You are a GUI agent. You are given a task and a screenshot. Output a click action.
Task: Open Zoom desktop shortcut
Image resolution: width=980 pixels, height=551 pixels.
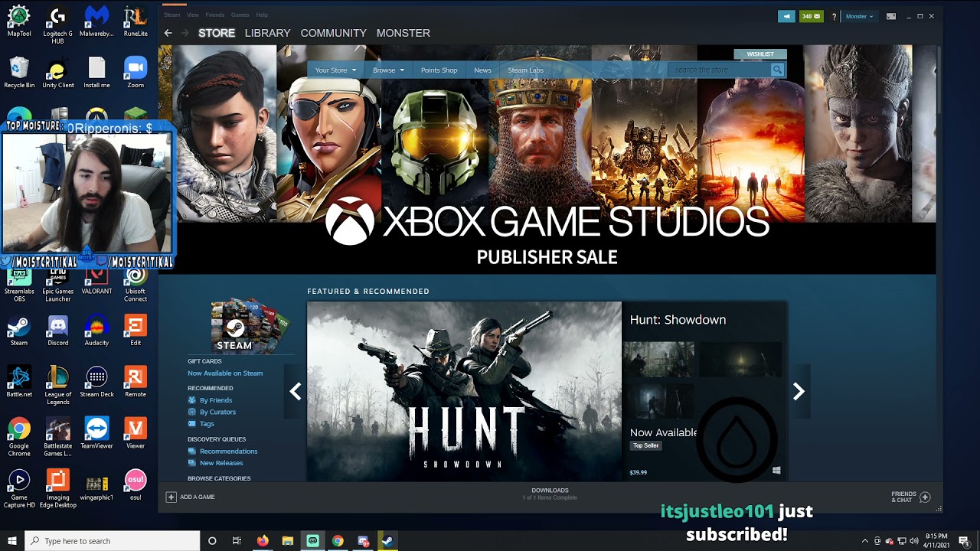[x=136, y=73]
